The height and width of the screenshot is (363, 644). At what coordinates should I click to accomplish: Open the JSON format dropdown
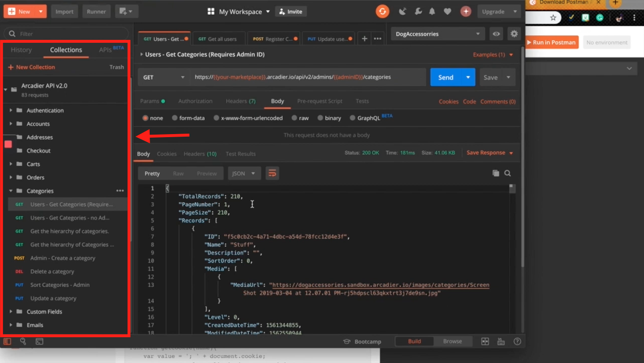tap(244, 173)
